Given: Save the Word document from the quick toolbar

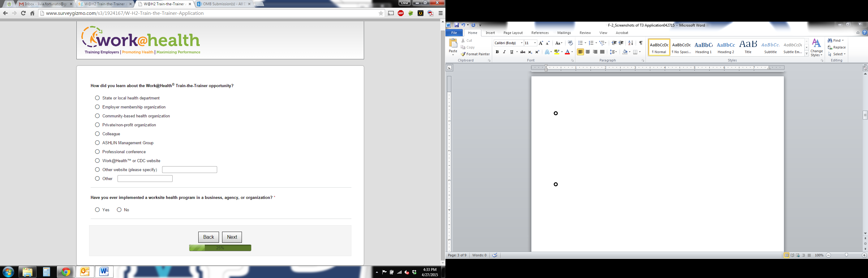Looking at the screenshot, I should [x=457, y=25].
